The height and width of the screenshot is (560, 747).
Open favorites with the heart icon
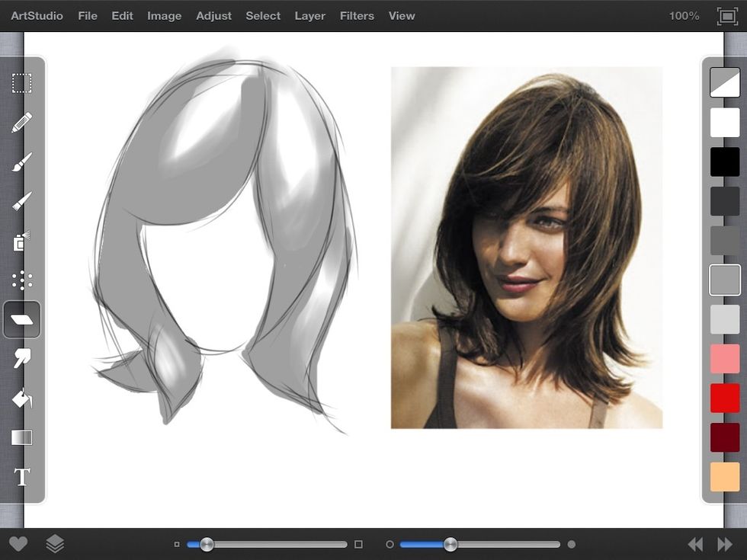[x=18, y=544]
